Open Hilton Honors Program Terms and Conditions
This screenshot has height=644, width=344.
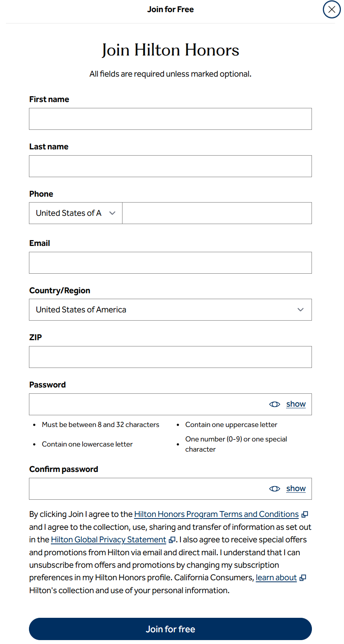(x=216, y=514)
